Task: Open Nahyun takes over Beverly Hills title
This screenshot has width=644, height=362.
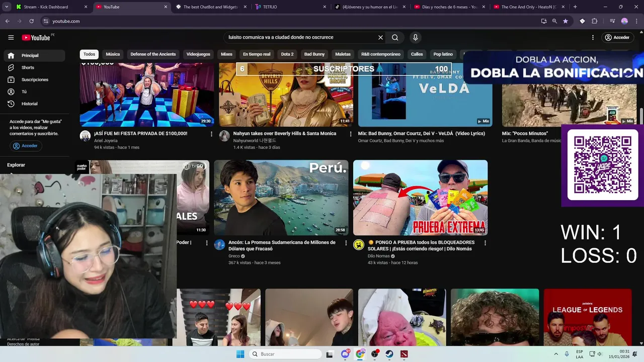Action: tap(285, 134)
